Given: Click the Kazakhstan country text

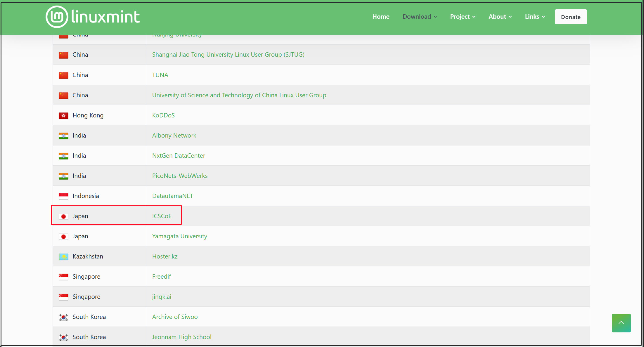Looking at the screenshot, I should tap(88, 256).
